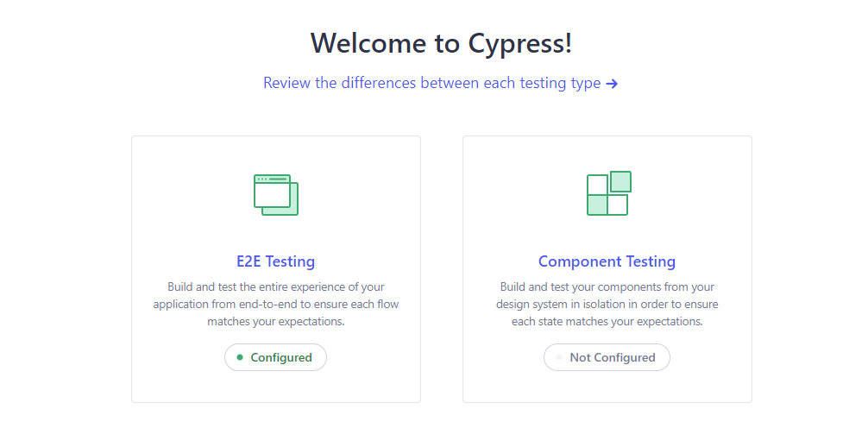The image size is (868, 447).
Task: Click "Not Configured" label text
Action: 613,357
